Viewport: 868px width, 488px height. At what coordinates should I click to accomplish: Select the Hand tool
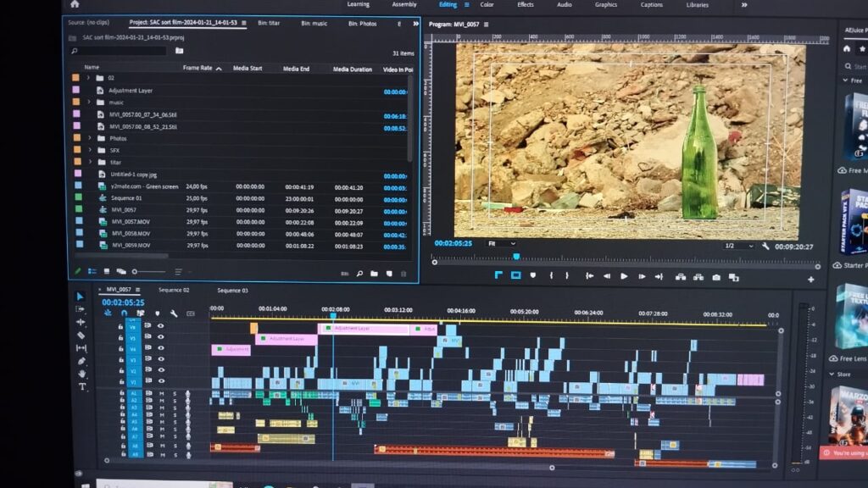tap(82, 374)
